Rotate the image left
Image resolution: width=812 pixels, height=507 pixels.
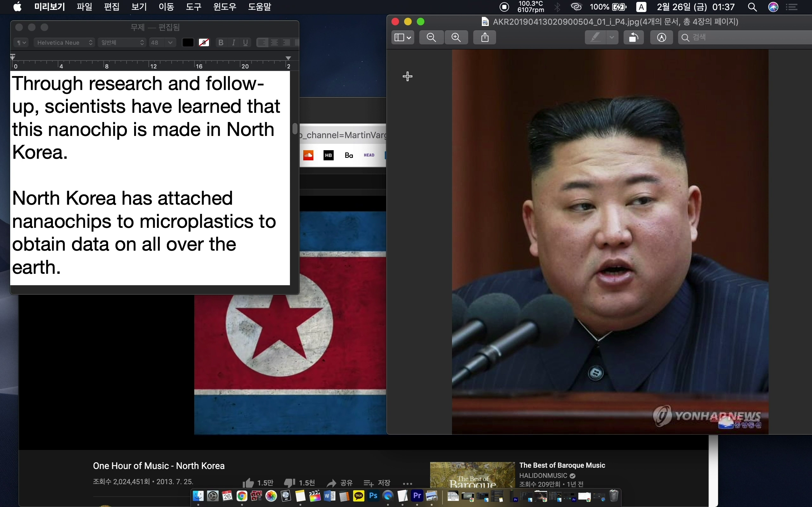tap(633, 38)
